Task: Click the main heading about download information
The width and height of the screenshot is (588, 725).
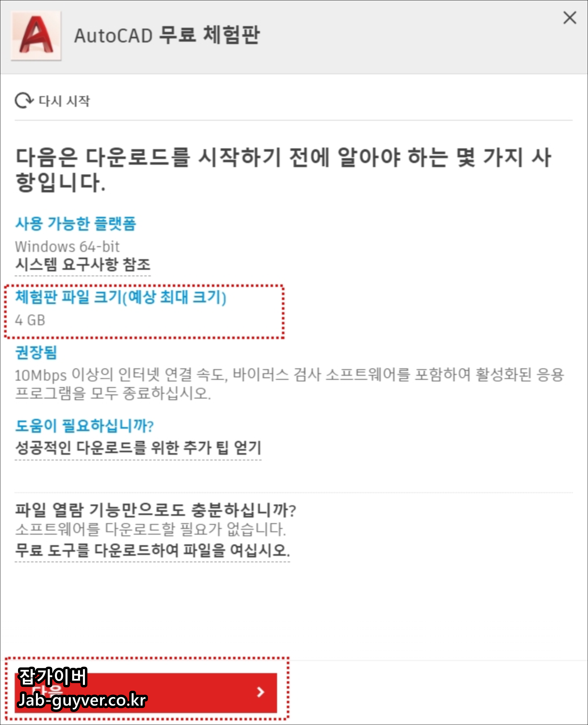Action: (x=284, y=170)
